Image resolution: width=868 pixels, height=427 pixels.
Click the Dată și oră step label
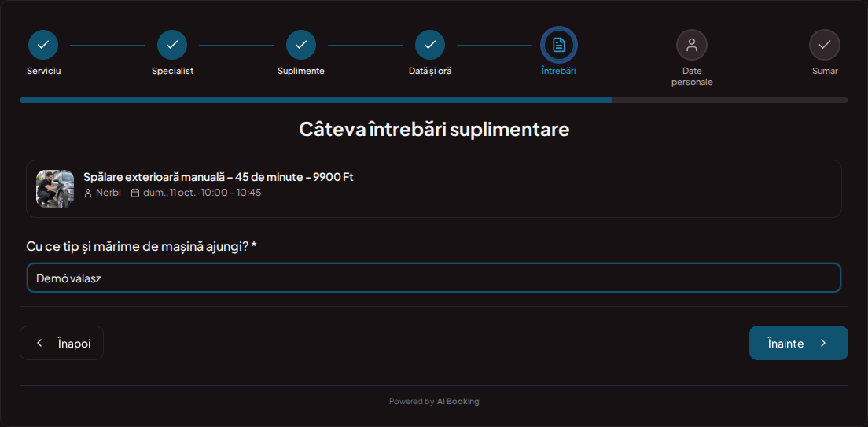tap(430, 71)
